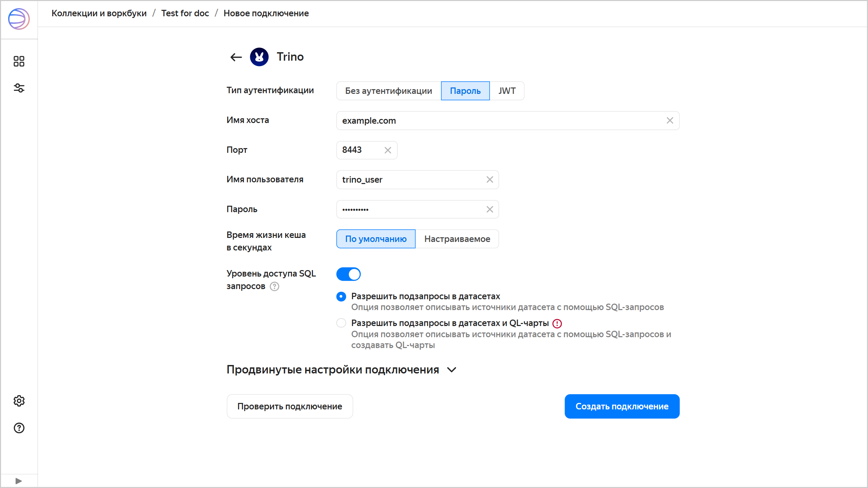868x488 pixels.
Task: Open the sliders icon in left sidebar
Action: point(19,88)
